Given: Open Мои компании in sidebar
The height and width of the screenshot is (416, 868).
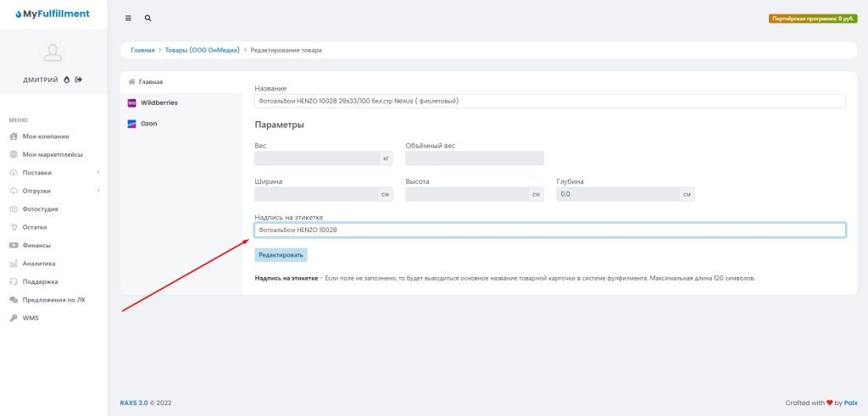Looking at the screenshot, I should (x=46, y=136).
